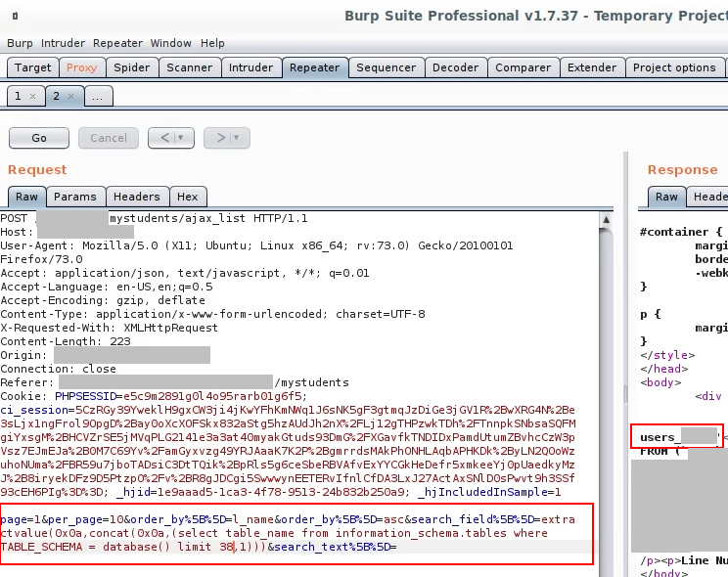Screen dimensions: 728x577
Task: Go forward with the > button
Action: tap(220, 138)
